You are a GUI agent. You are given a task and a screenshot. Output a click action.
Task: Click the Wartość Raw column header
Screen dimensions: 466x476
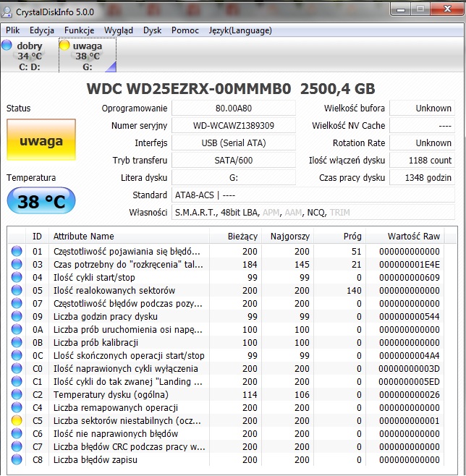pos(405,236)
